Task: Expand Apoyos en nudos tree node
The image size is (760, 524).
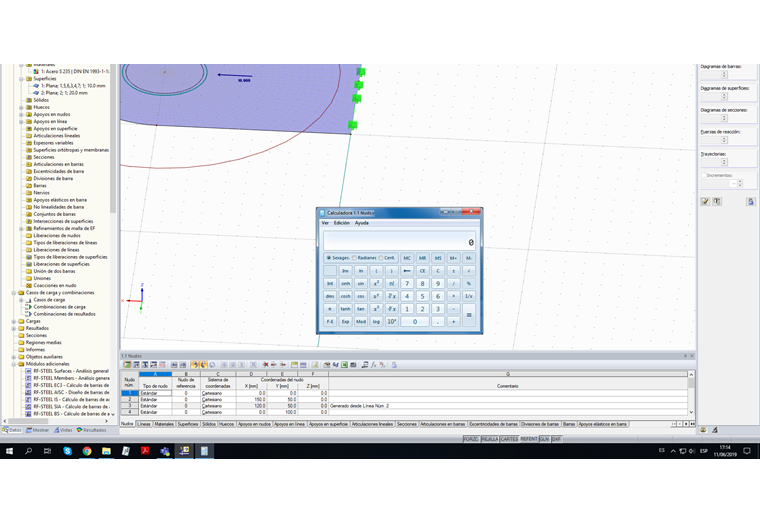Action: pyautogui.click(x=21, y=114)
